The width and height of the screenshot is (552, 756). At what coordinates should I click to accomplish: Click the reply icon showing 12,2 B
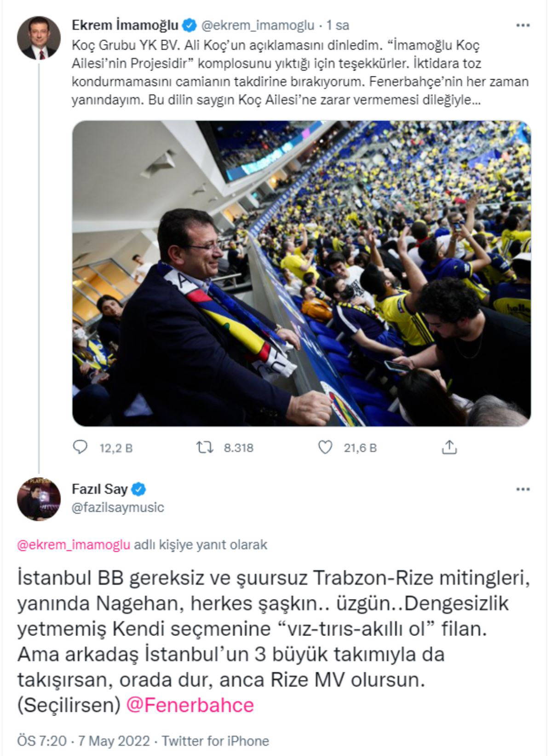[80, 447]
